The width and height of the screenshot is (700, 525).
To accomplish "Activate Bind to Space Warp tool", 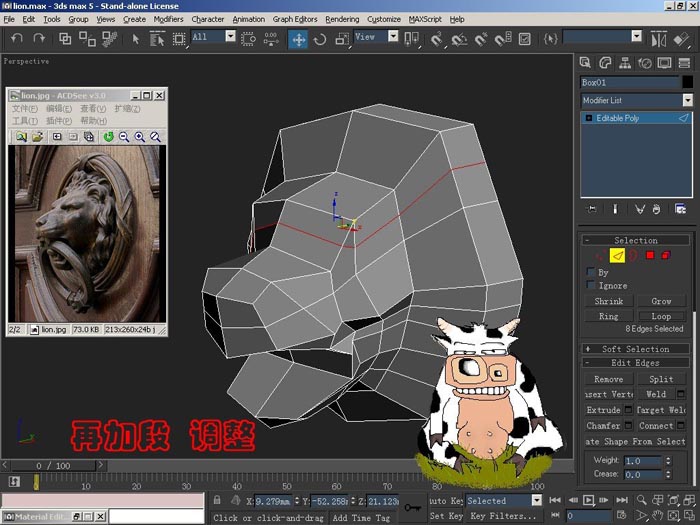I will pyautogui.click(x=109, y=39).
